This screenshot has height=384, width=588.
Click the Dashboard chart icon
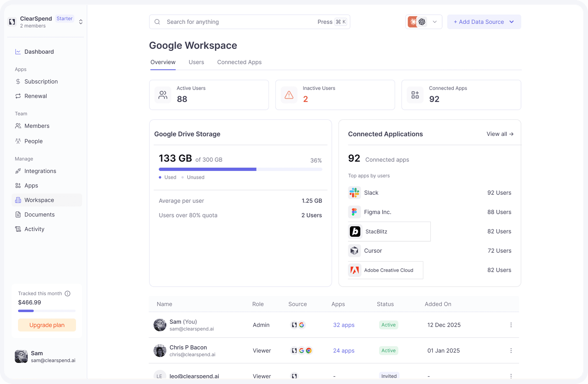18,52
